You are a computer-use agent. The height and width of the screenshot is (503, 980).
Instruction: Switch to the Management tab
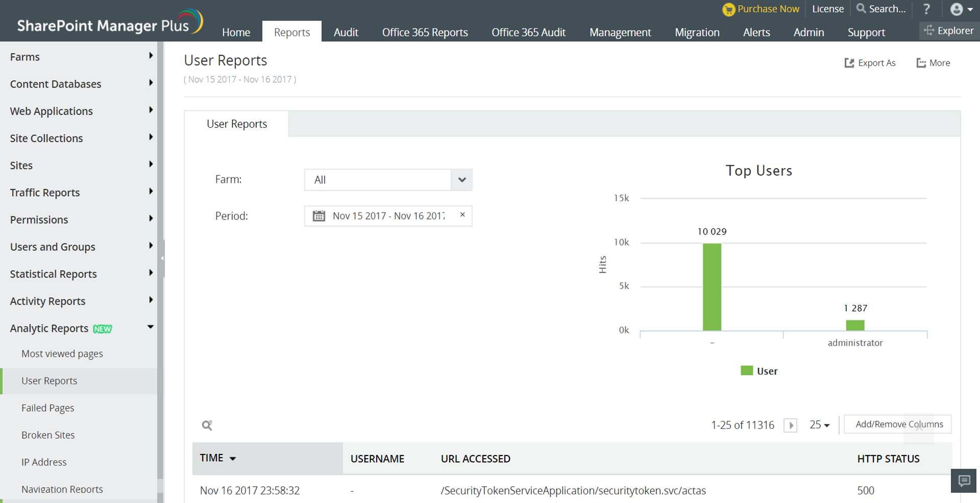pyautogui.click(x=620, y=32)
